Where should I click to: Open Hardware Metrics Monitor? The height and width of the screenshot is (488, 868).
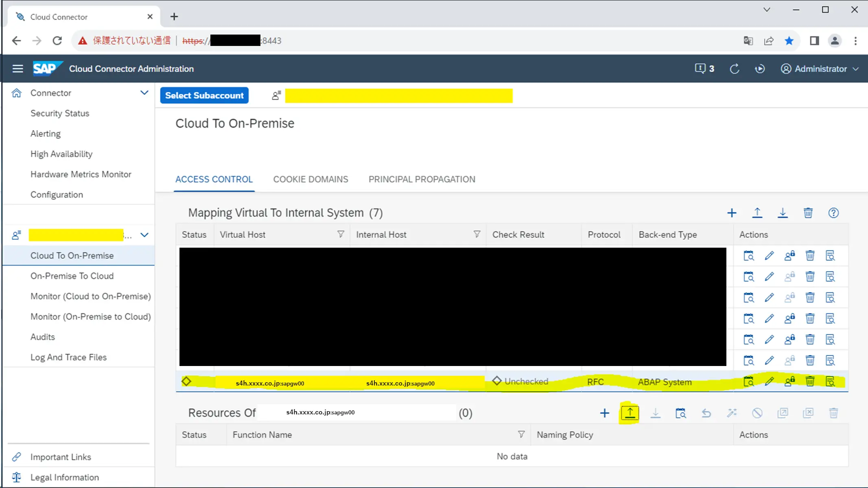point(81,174)
